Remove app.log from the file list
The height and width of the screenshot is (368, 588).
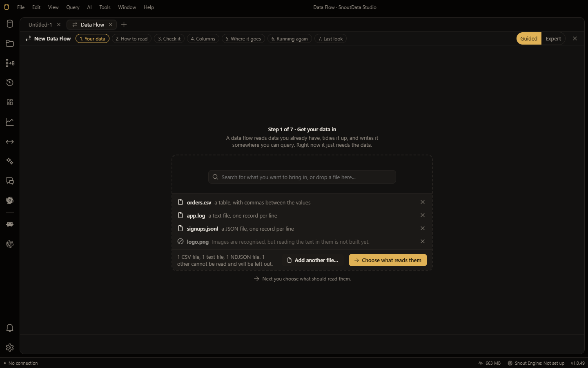(423, 215)
